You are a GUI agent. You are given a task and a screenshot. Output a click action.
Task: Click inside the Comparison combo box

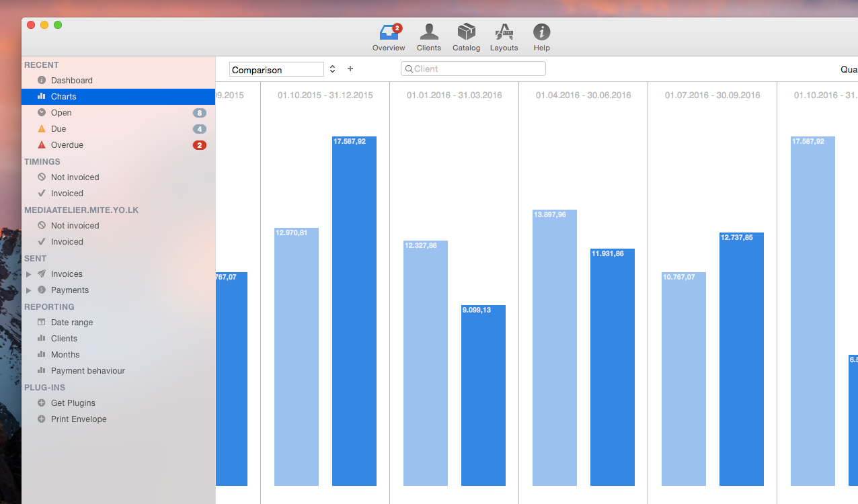point(276,69)
